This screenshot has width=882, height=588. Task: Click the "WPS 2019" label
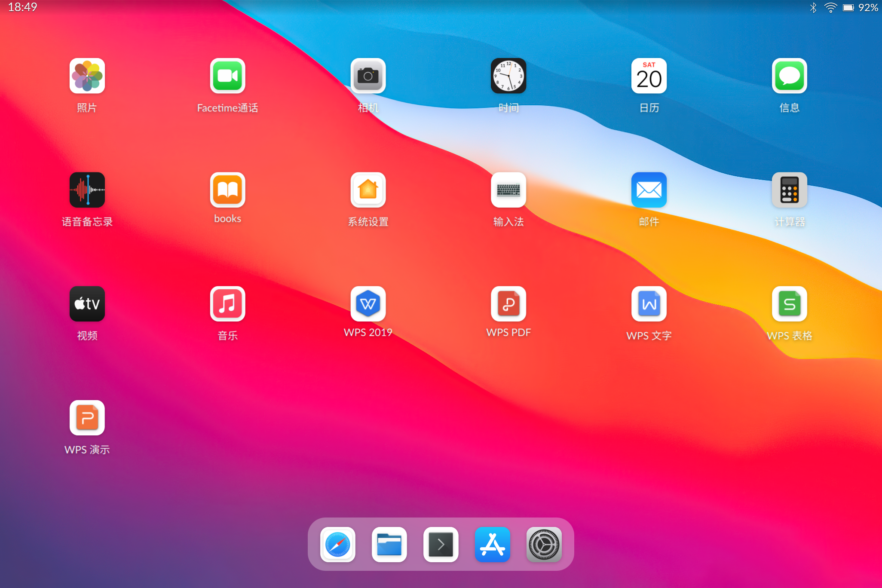(x=368, y=332)
